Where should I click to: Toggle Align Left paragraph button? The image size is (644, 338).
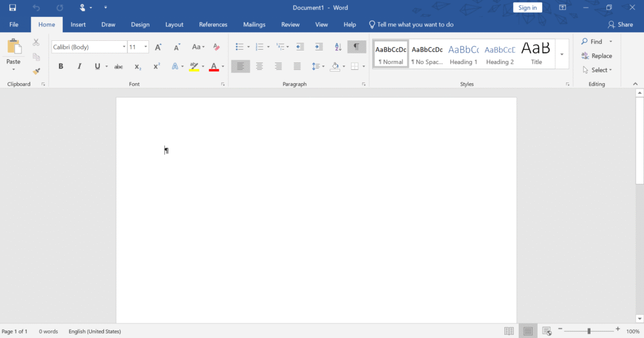click(241, 66)
